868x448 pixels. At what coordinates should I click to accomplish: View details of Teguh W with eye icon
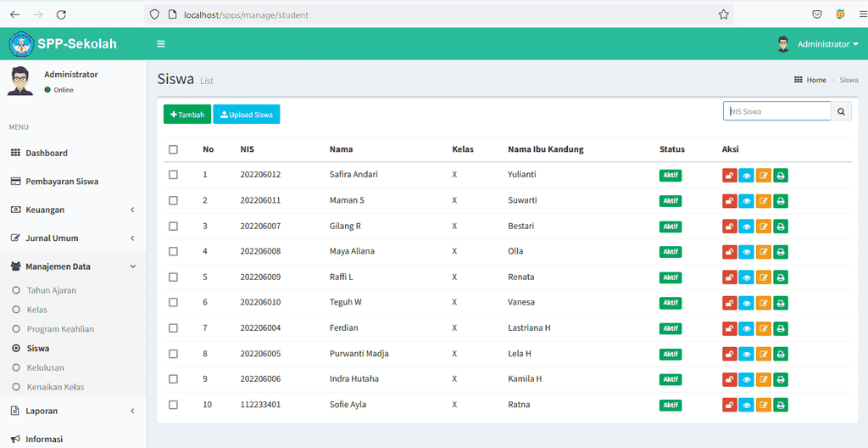(x=746, y=303)
